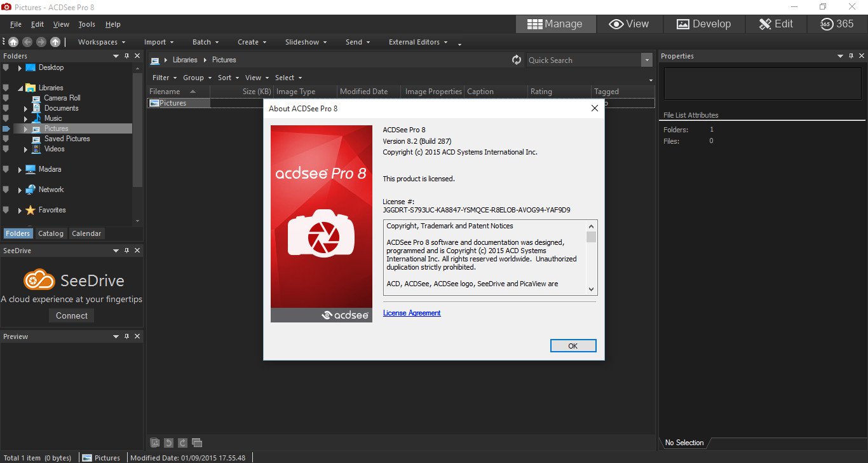The height and width of the screenshot is (463, 868).
Task: Open the Import dropdown menu
Action: pos(159,42)
